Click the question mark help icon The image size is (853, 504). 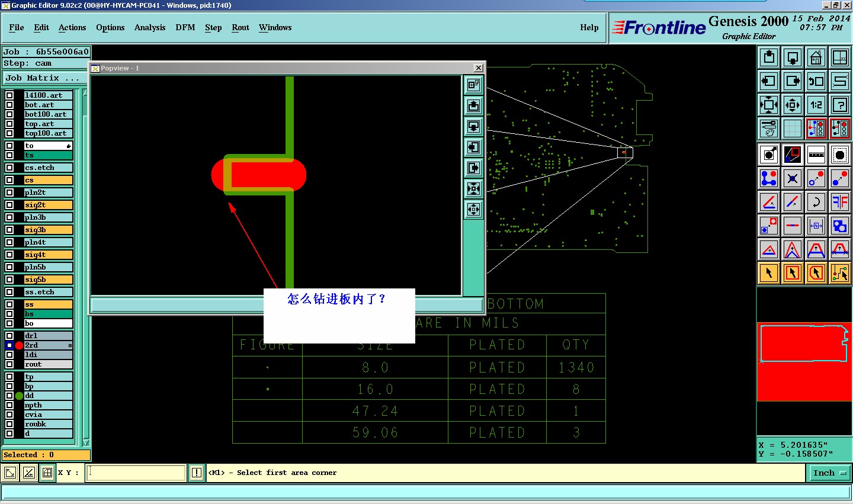(x=840, y=105)
